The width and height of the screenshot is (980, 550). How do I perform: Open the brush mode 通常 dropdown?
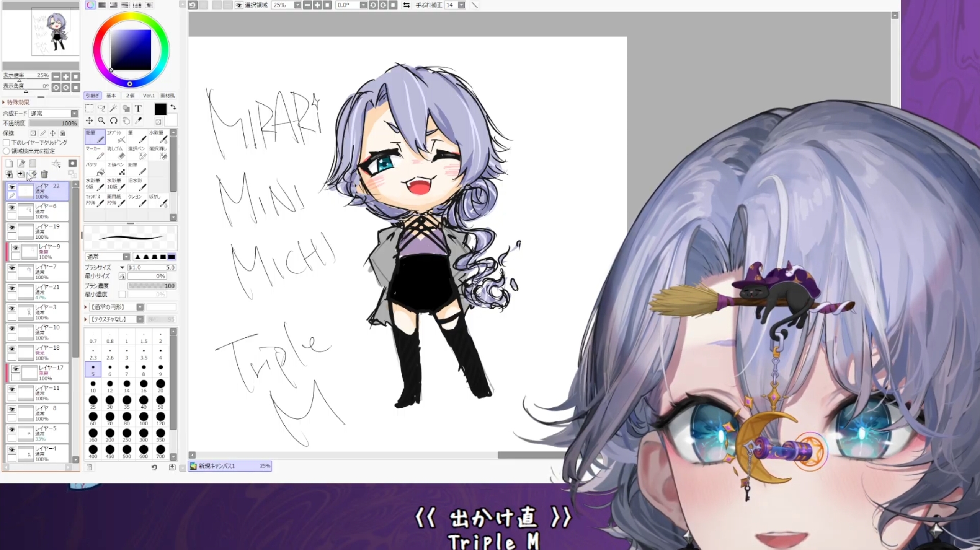(x=126, y=257)
